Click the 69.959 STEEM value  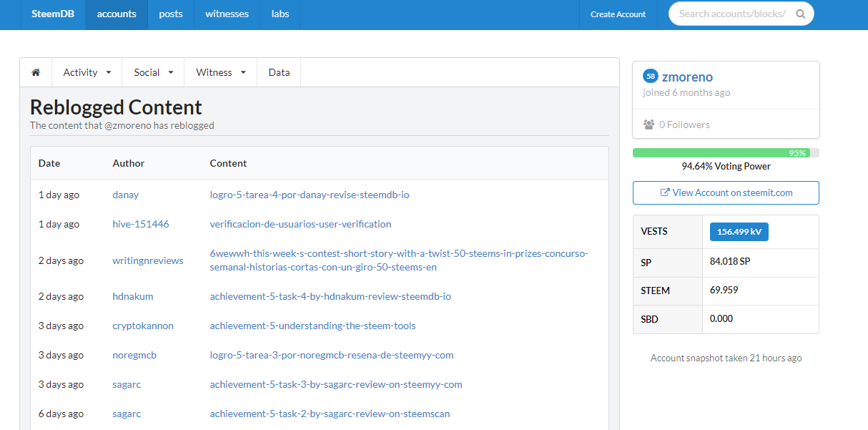coord(724,290)
